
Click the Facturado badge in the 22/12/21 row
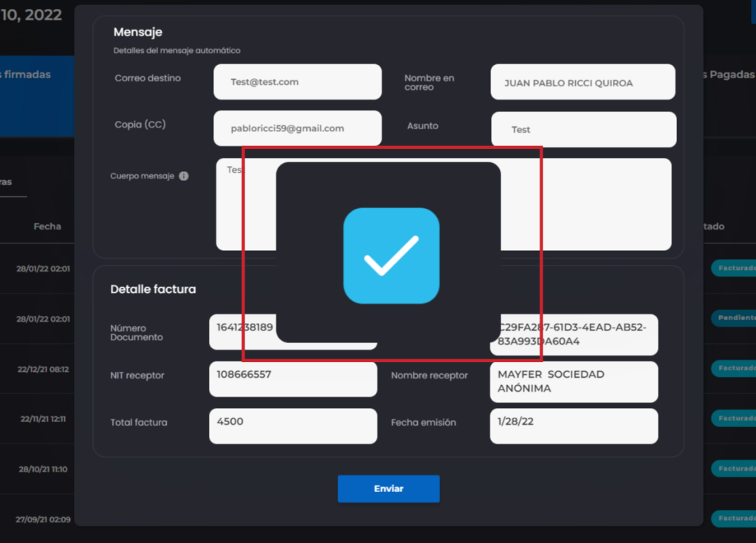[734, 367]
